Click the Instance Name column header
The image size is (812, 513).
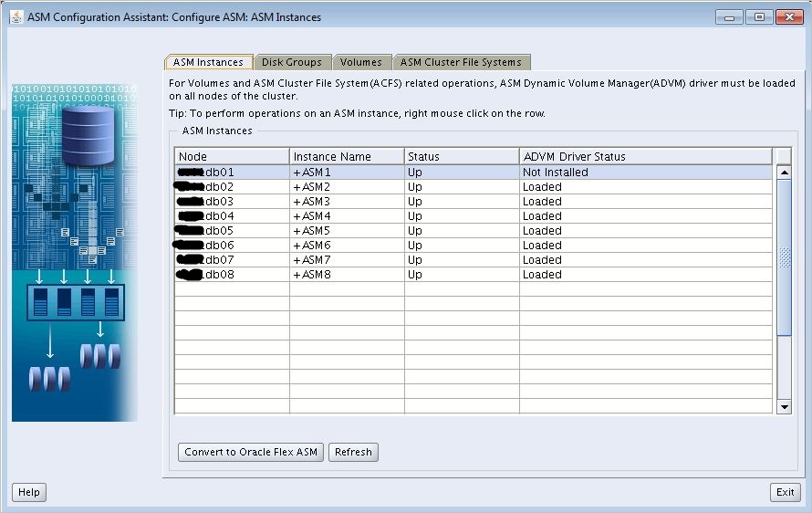[347, 156]
